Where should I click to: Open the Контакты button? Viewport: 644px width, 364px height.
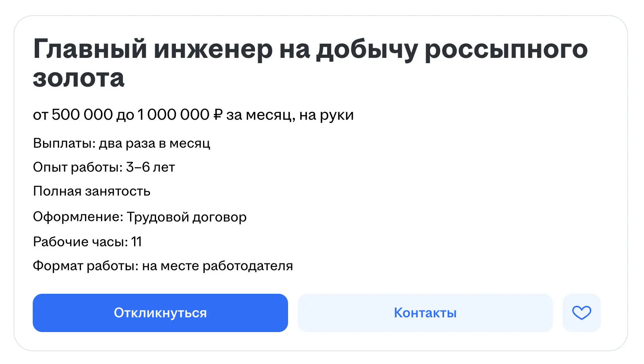[425, 313]
